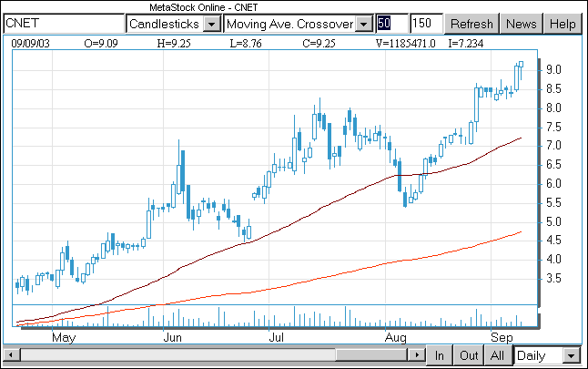Image resolution: width=588 pixels, height=369 pixels.
Task: Click the C=9.25 close price readout
Action: 319,44
